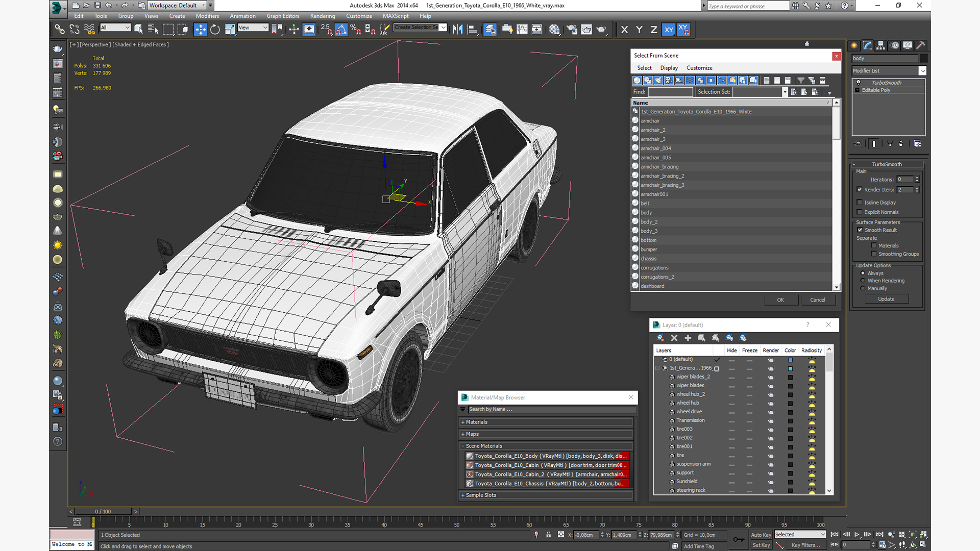Select When Rendering update option
Screen dimensions: 980x551
coord(863,281)
